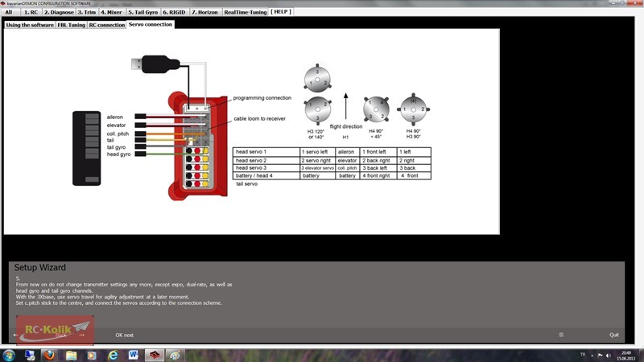Viewport: 644px width, 362px height.
Task: Open the 2. Diagnose tab
Action: [59, 12]
